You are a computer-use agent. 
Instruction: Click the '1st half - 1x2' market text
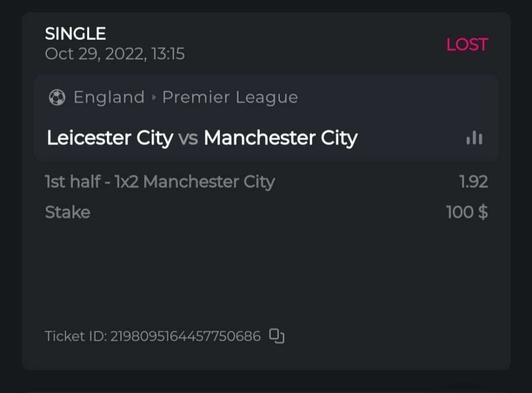pyautogui.click(x=92, y=182)
